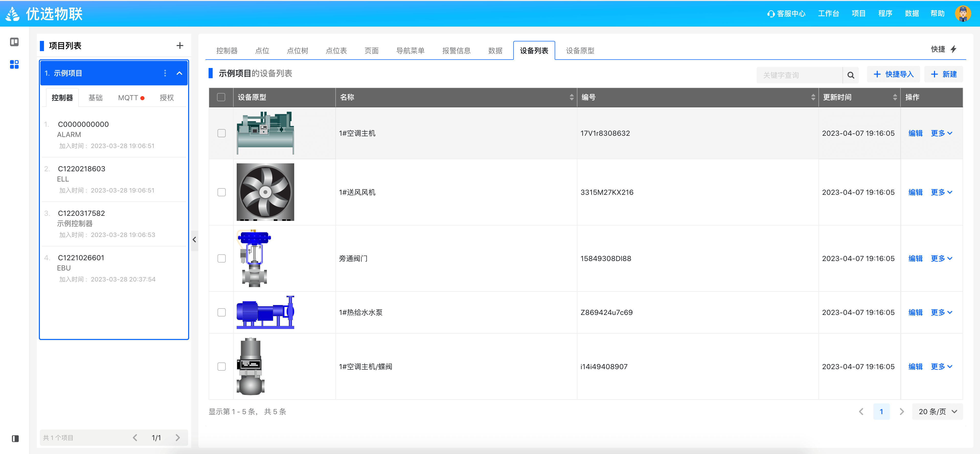980x454 pixels.
Task: Select controller C0000000000 ALARM
Action: [x=114, y=135]
